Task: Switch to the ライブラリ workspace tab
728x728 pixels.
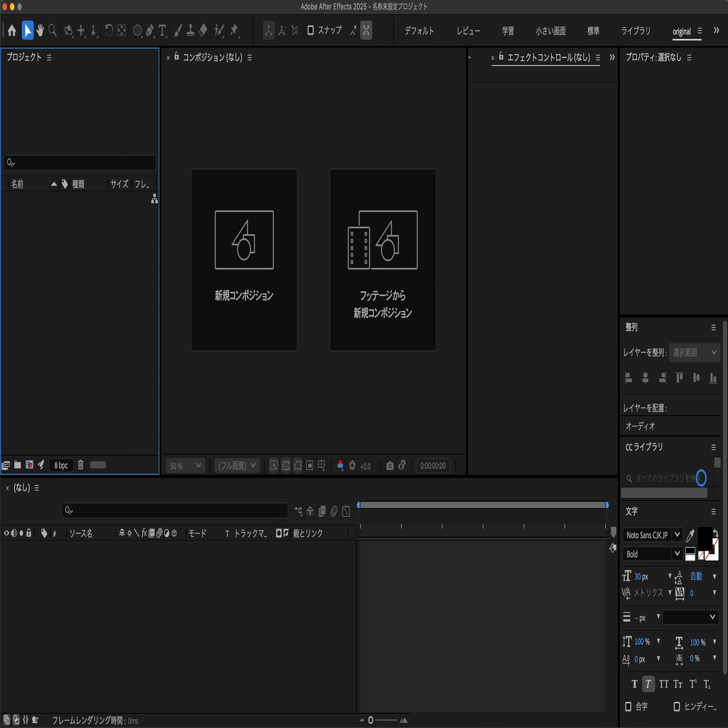Action: tap(636, 31)
